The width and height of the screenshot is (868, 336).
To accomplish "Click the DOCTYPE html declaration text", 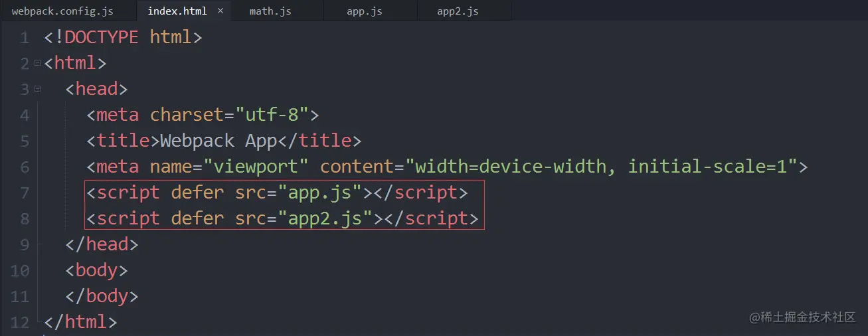I will pos(123,37).
